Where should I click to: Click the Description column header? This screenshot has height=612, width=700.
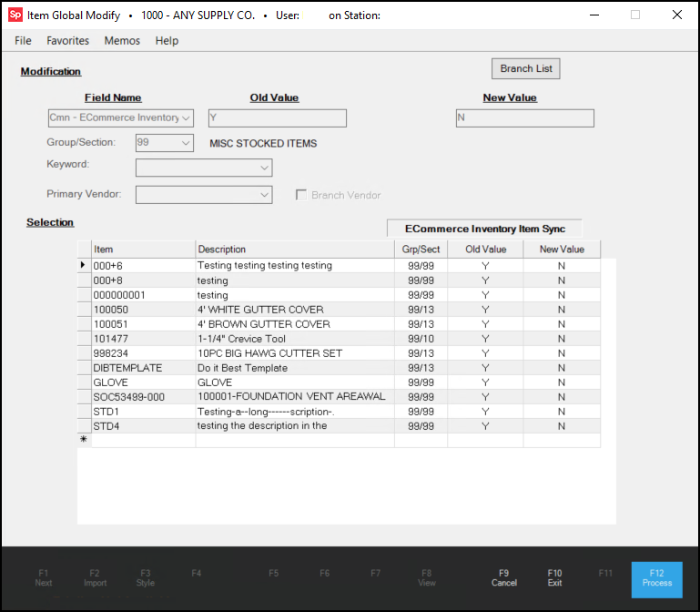pyautogui.click(x=295, y=250)
